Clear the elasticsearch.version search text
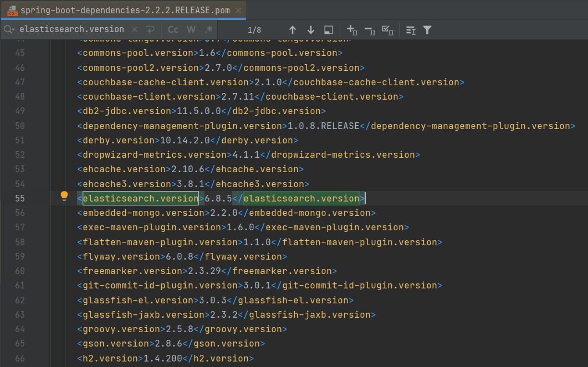The width and height of the screenshot is (588, 367). point(135,29)
